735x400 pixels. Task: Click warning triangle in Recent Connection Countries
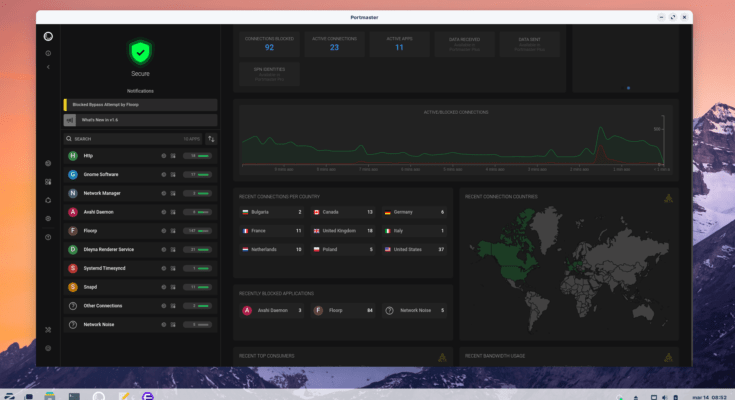pos(667,197)
